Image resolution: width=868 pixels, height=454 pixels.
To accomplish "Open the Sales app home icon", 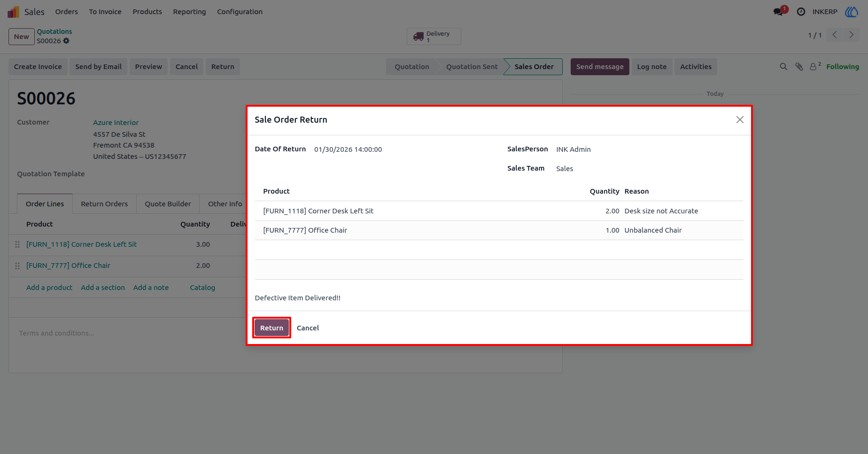I will coord(13,12).
